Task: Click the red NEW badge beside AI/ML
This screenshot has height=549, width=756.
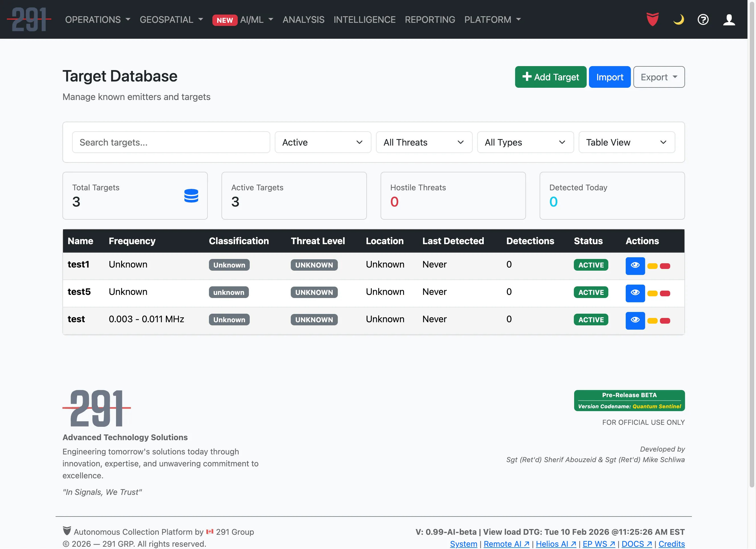Action: click(225, 20)
